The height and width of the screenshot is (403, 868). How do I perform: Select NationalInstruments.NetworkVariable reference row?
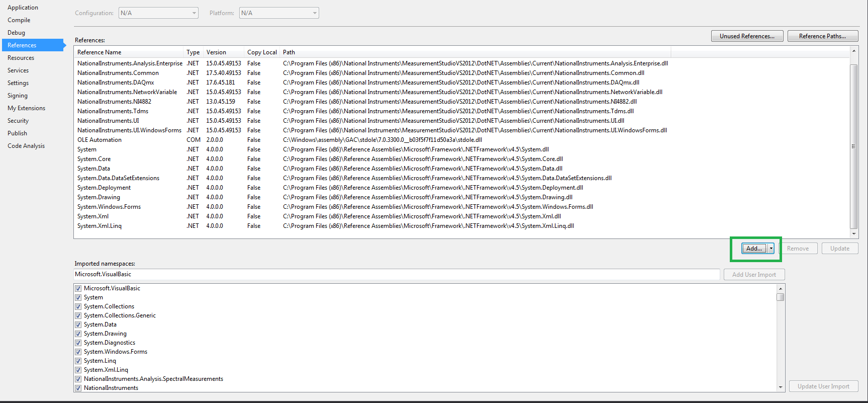[x=372, y=92]
